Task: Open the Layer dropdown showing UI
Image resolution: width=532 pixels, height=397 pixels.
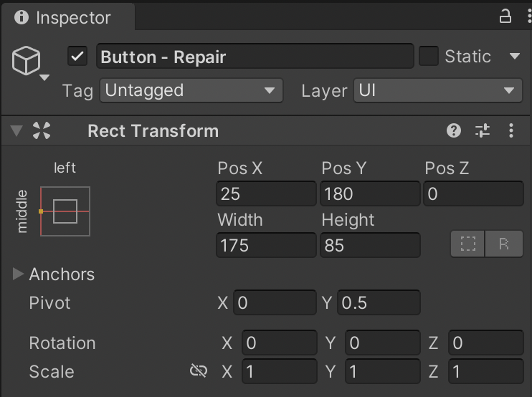Action: click(437, 90)
